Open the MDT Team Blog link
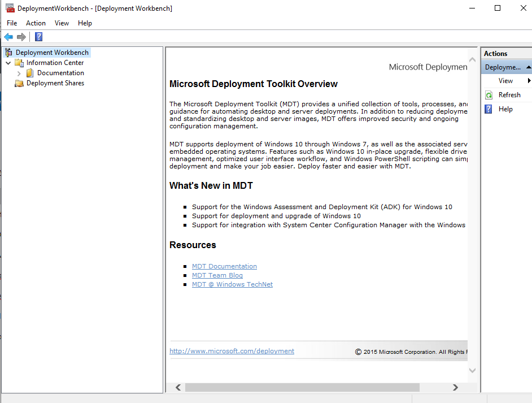This screenshot has width=532, height=403. (x=217, y=275)
